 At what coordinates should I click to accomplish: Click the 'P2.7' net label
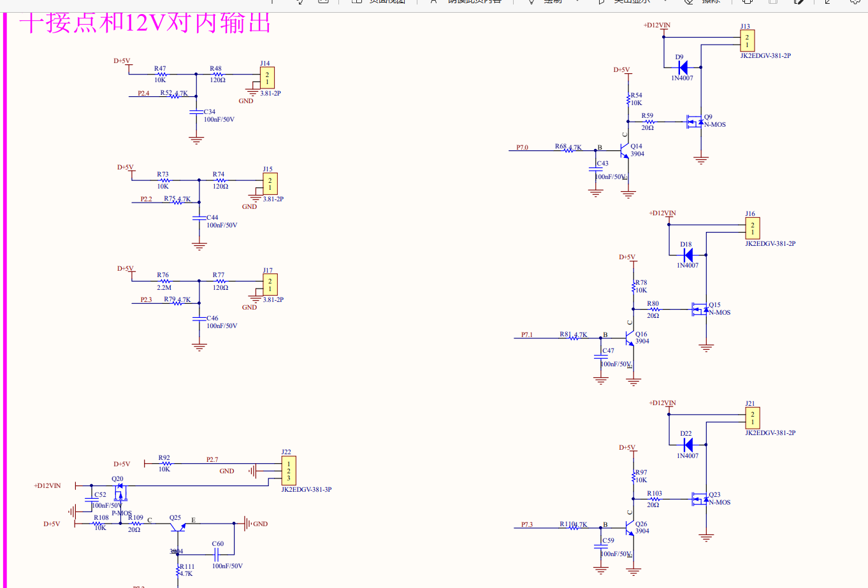[212, 459]
